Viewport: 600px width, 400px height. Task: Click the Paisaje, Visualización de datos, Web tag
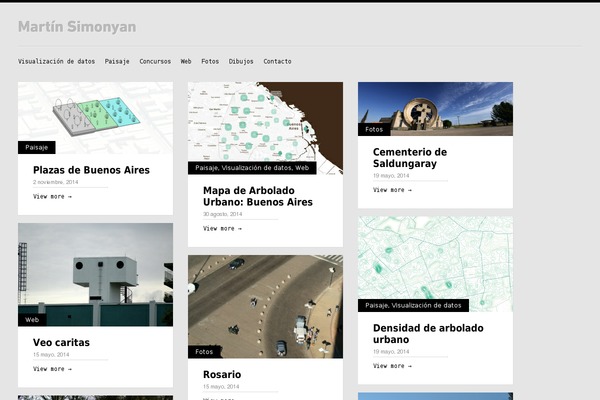[x=252, y=168]
